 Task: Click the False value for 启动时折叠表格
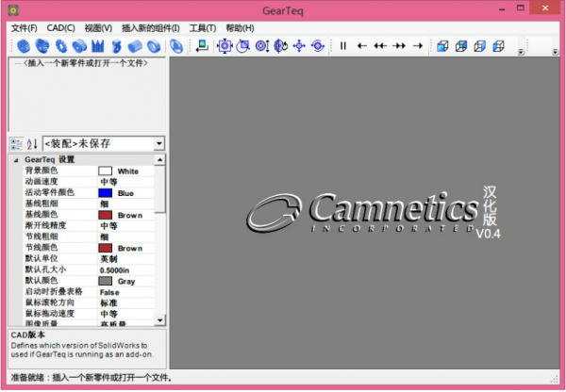coord(109,292)
